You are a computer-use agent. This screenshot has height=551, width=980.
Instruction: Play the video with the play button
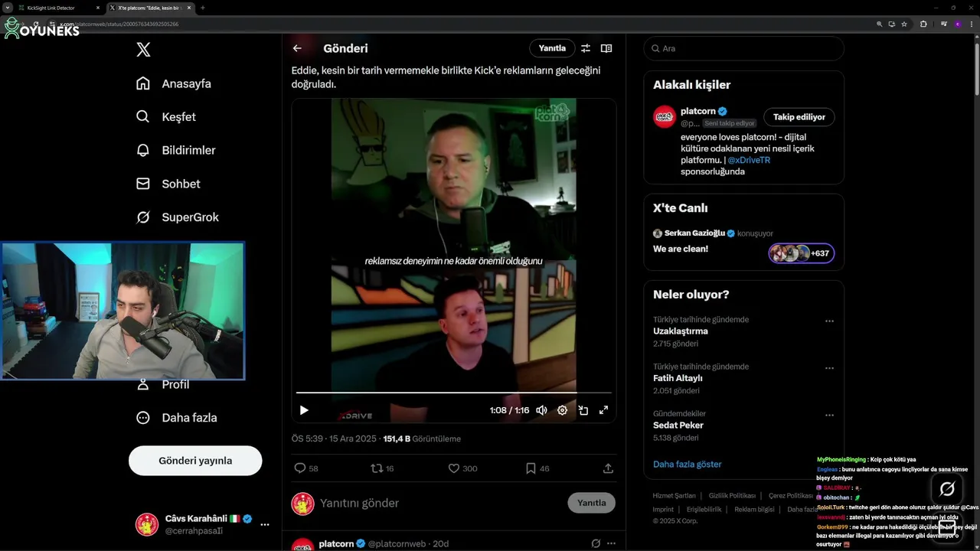(304, 410)
